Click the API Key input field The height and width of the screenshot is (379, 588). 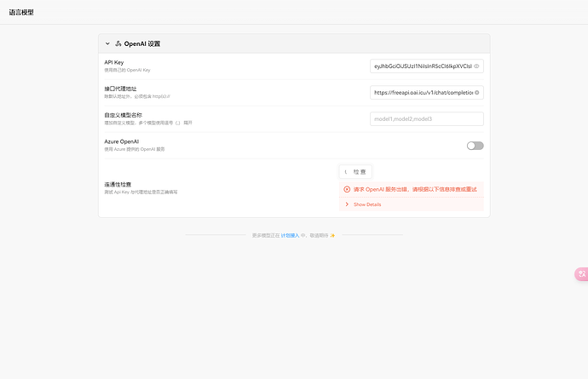tap(426, 66)
